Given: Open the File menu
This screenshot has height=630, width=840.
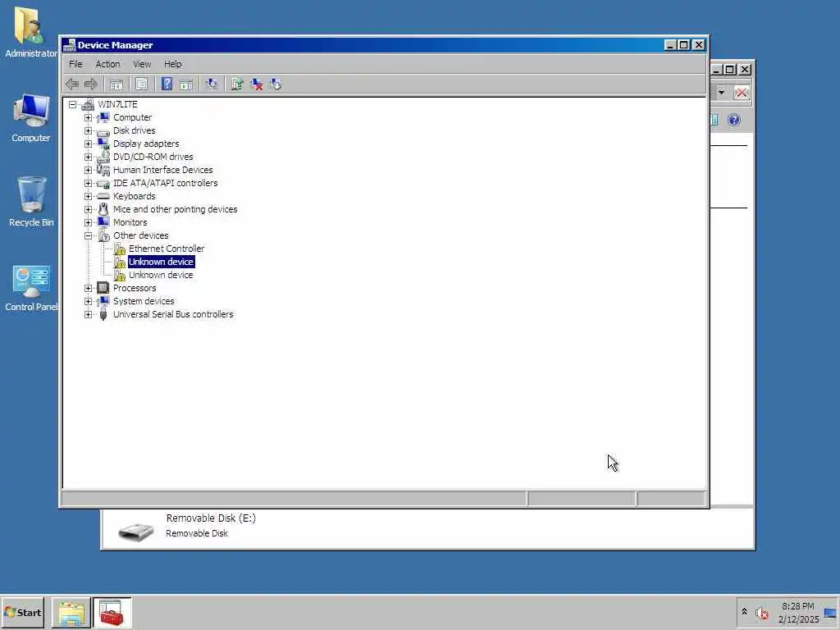Looking at the screenshot, I should click(x=75, y=64).
